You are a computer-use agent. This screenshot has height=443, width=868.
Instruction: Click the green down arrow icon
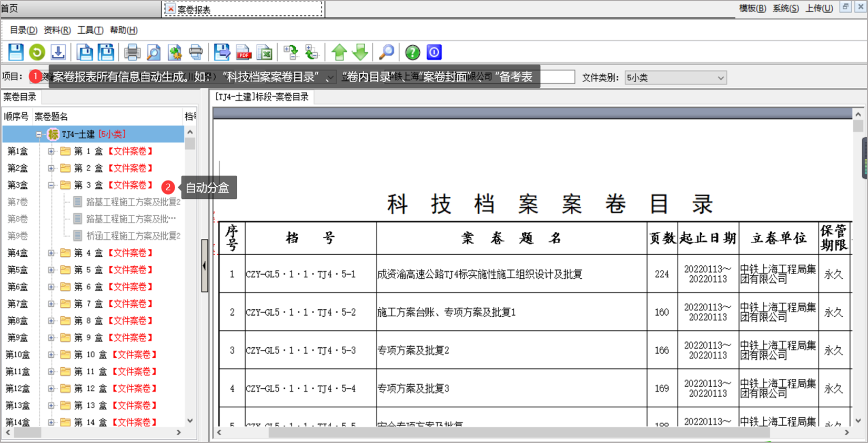360,52
